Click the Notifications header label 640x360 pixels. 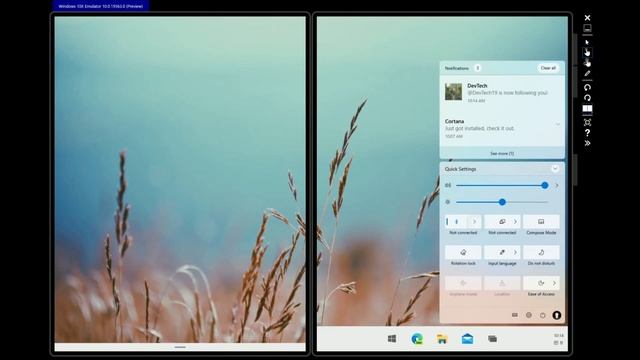(x=457, y=68)
